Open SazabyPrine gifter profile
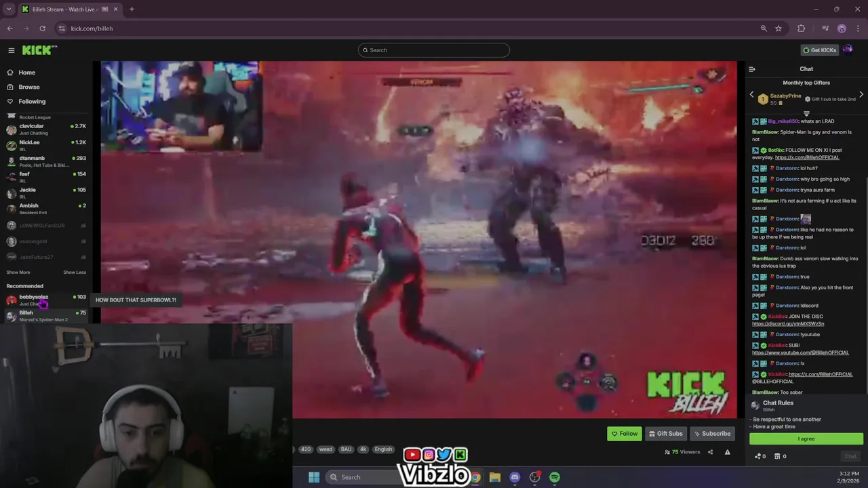The height and width of the screenshot is (488, 868). pyautogui.click(x=785, y=96)
